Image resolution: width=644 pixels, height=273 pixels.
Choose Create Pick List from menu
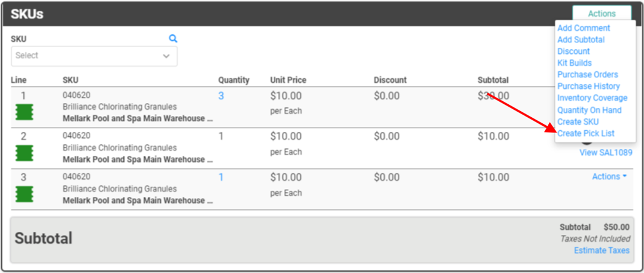586,133
